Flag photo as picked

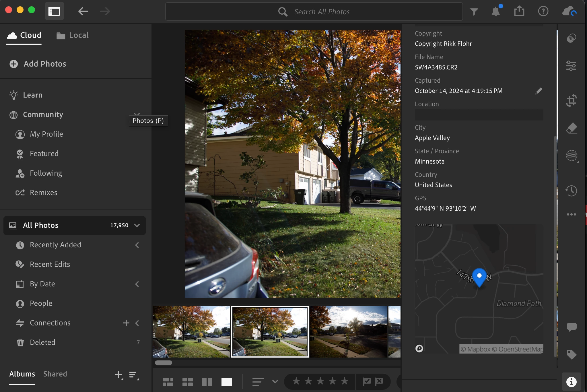(367, 381)
